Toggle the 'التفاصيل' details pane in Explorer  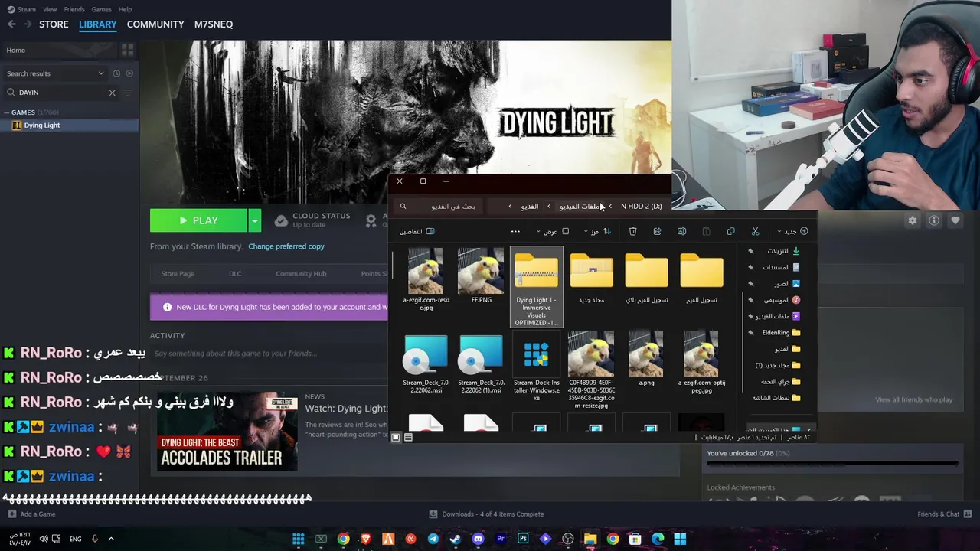tap(417, 231)
